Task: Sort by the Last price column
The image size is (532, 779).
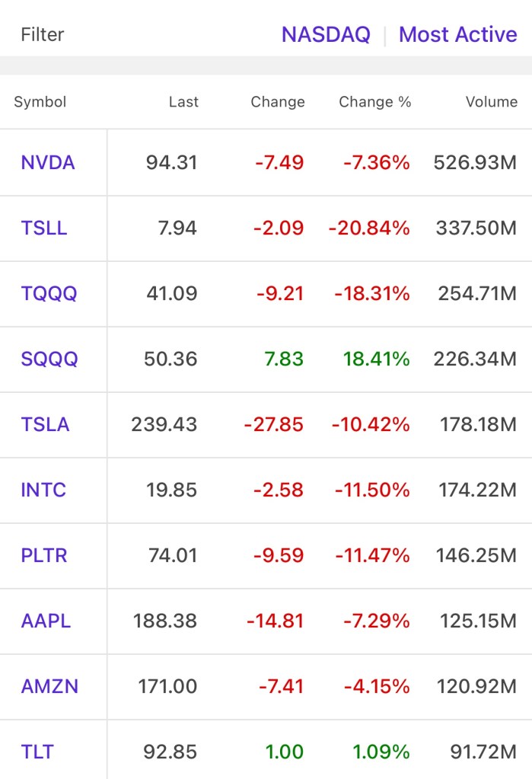Action: (x=183, y=102)
